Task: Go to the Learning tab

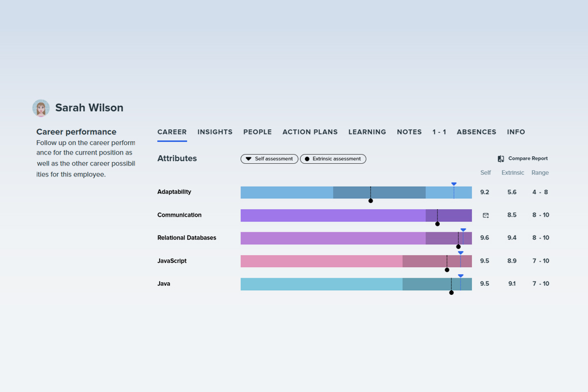Action: [367, 132]
